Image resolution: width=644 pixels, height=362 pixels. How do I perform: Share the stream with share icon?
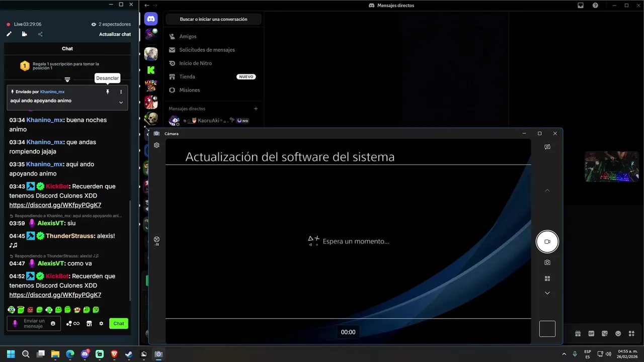pos(40,34)
